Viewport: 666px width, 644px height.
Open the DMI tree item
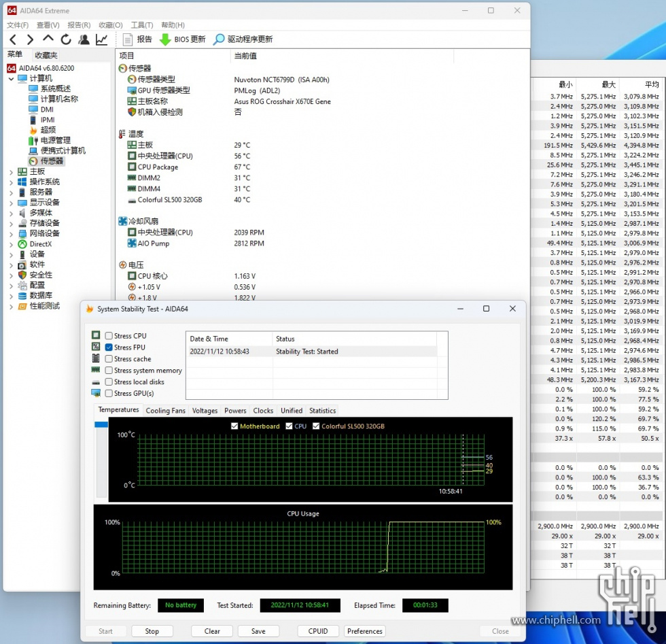[x=47, y=109]
